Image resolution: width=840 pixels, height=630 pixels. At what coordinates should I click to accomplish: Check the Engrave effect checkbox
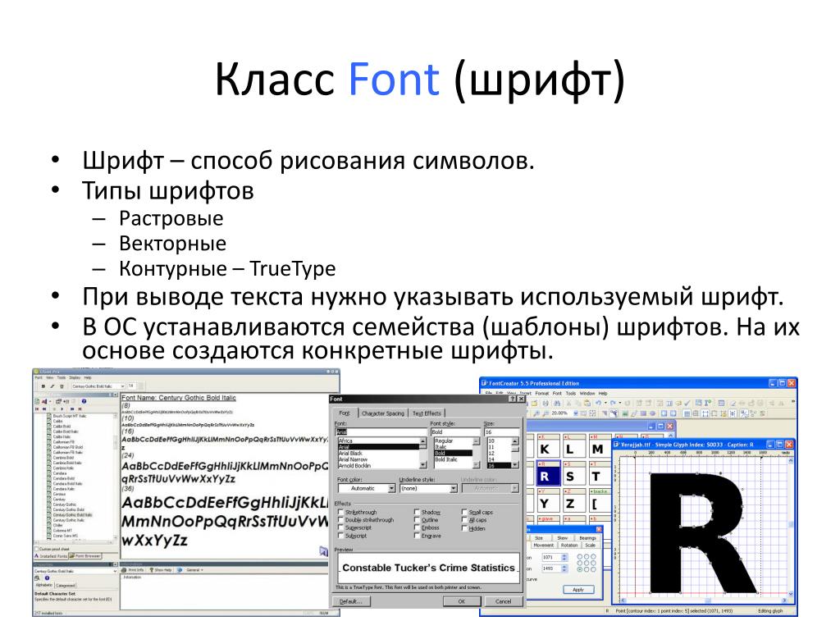point(417,535)
